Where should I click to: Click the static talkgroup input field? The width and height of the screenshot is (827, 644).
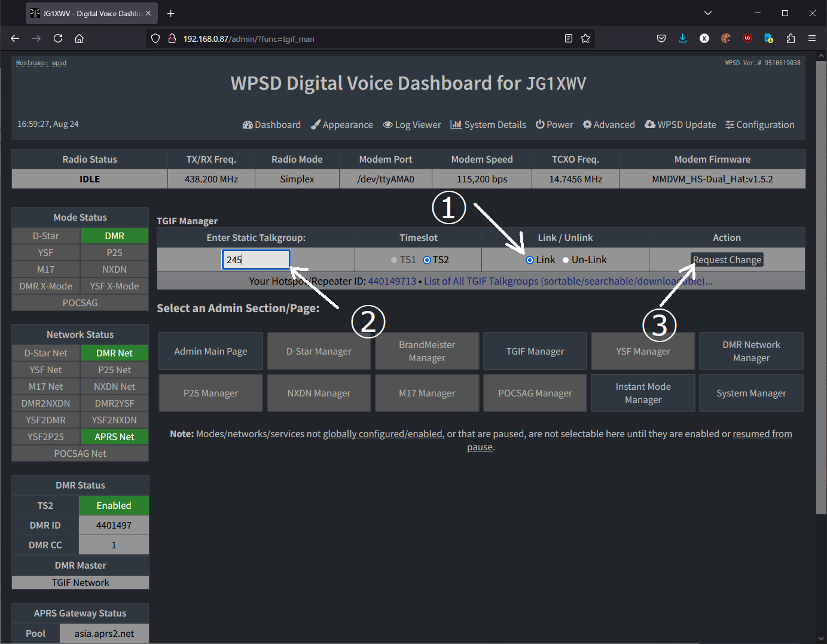(x=256, y=260)
